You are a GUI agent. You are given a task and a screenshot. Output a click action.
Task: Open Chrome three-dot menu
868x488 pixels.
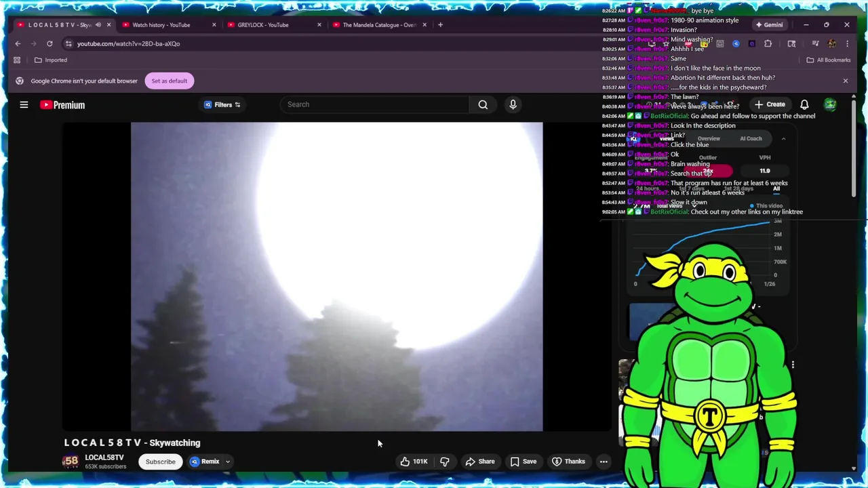[x=847, y=43]
